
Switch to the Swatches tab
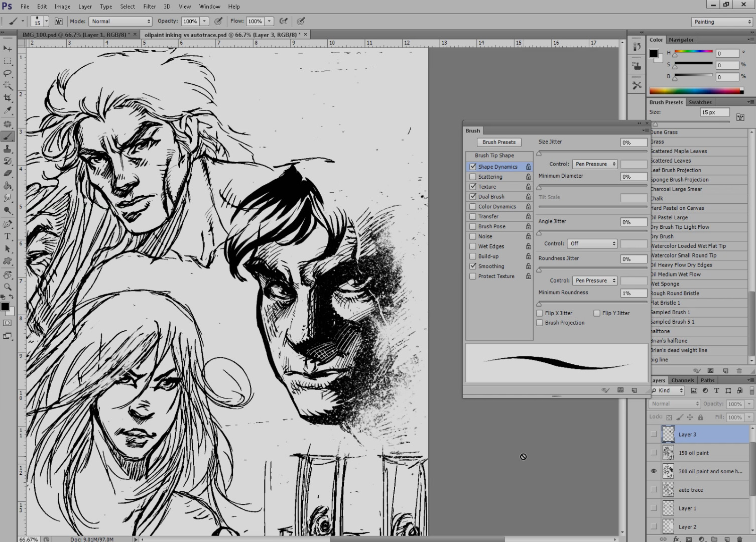point(700,102)
